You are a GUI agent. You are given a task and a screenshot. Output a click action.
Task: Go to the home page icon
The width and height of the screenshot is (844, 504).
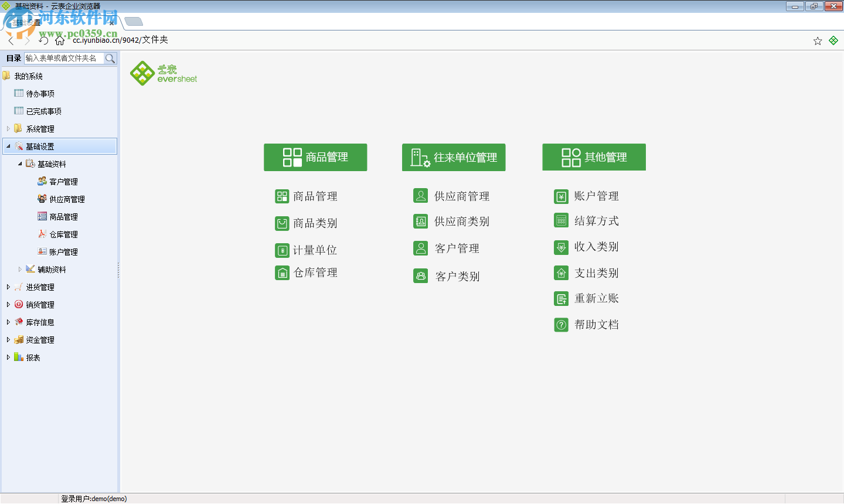[x=60, y=40]
